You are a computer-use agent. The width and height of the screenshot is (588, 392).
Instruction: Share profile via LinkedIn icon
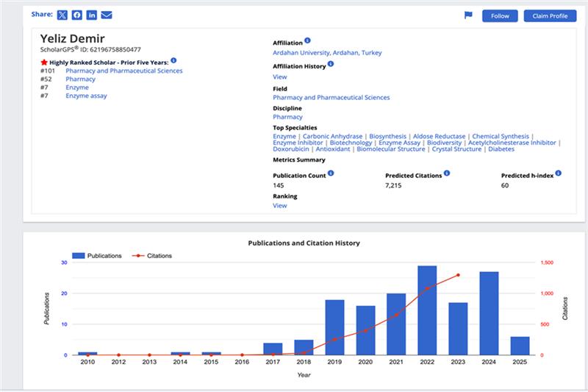(91, 15)
